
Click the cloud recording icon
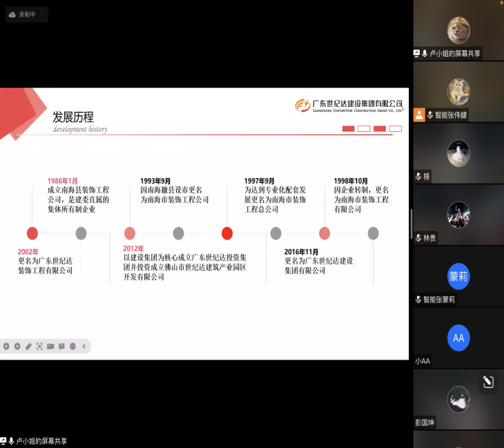pos(12,14)
